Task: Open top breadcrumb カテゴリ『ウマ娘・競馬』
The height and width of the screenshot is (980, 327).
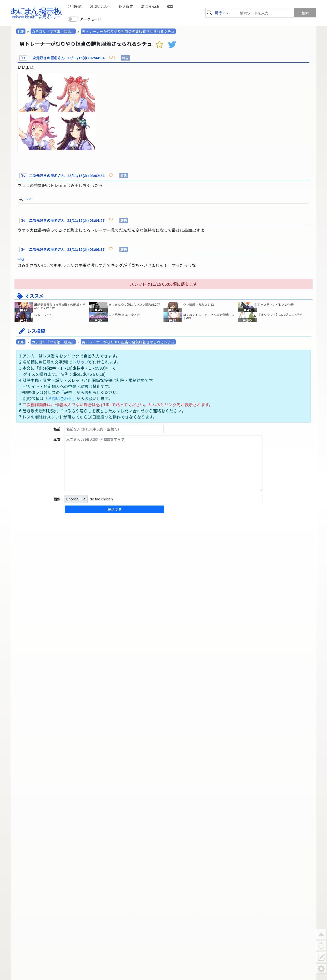Action: (x=53, y=32)
